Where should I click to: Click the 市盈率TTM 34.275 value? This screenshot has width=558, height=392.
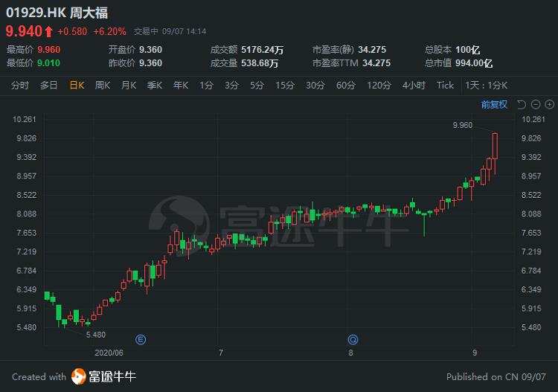pyautogui.click(x=376, y=63)
